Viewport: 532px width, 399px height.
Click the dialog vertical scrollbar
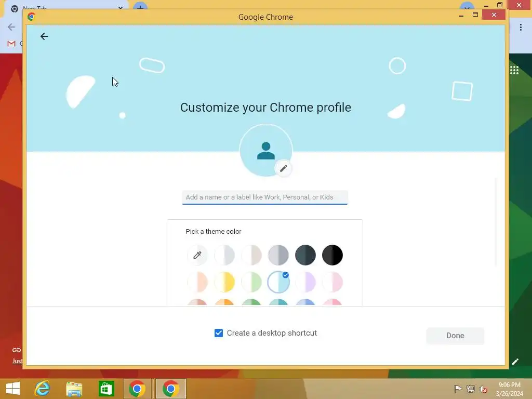pos(496,222)
